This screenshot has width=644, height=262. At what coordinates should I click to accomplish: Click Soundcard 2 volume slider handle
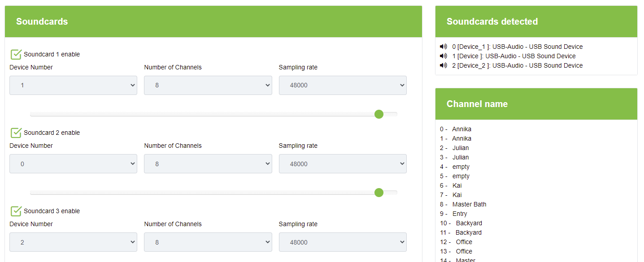(379, 193)
